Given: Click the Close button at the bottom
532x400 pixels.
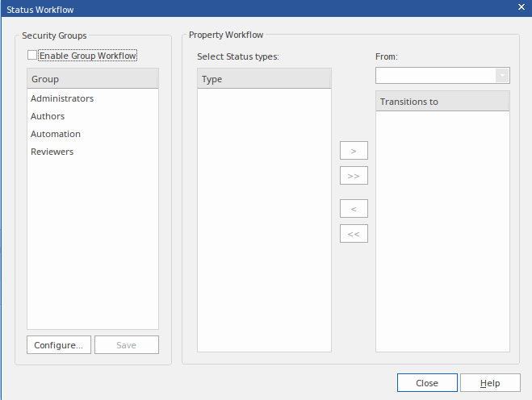Looking at the screenshot, I should [427, 383].
